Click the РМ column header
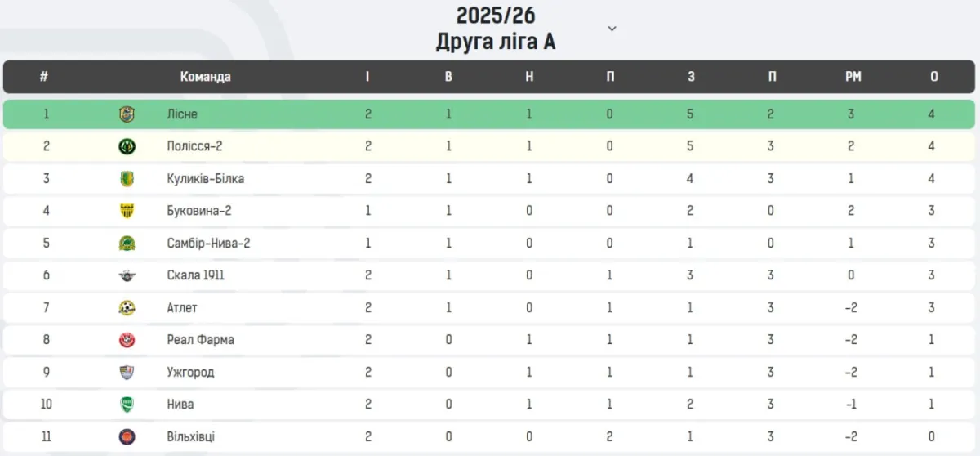The width and height of the screenshot is (980, 456). (x=853, y=77)
